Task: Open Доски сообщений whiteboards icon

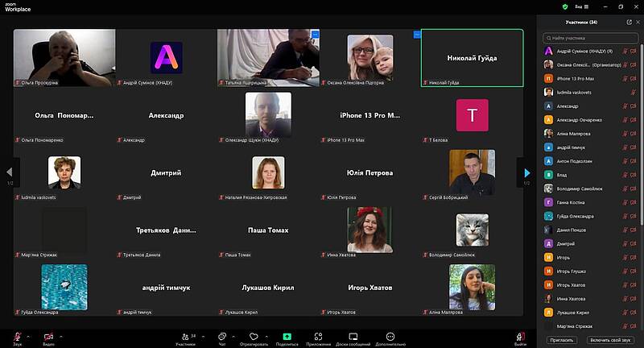Action: (353, 335)
